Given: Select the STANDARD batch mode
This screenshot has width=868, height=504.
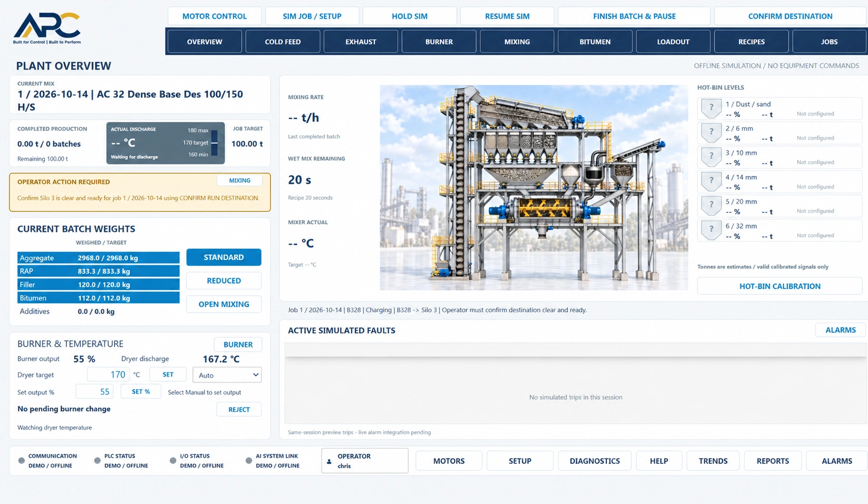Looking at the screenshot, I should click(224, 257).
